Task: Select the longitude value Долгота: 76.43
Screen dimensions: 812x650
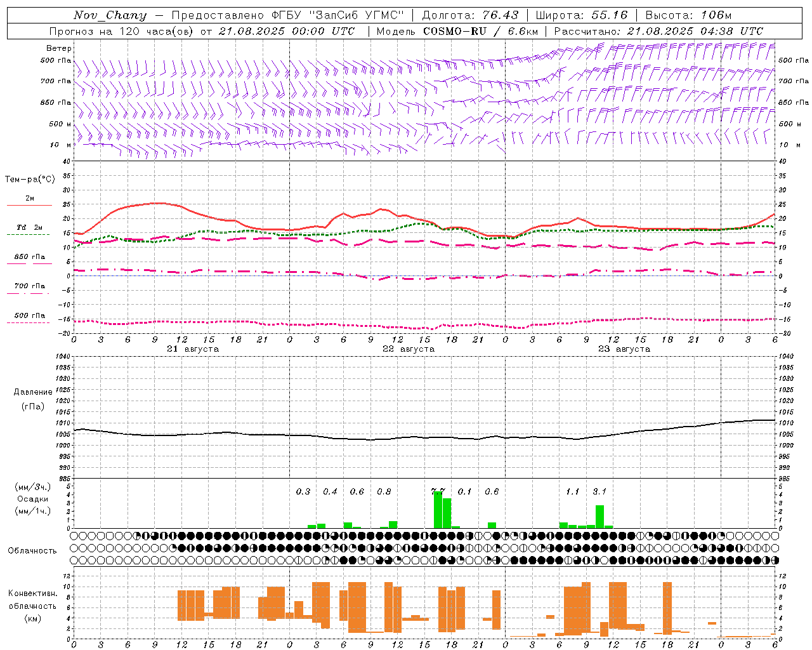Action: pyautogui.click(x=470, y=15)
